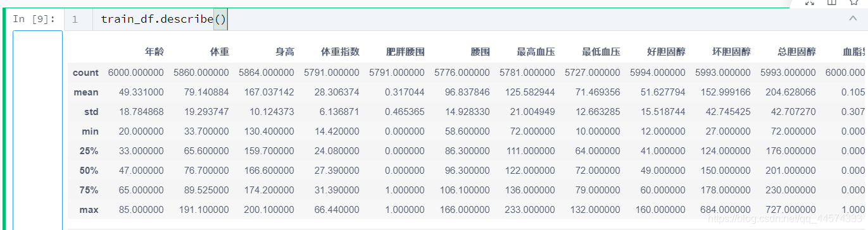Image resolution: width=868 pixels, height=230 pixels.
Task: Click the 最低血压 column header
Action: click(x=601, y=52)
